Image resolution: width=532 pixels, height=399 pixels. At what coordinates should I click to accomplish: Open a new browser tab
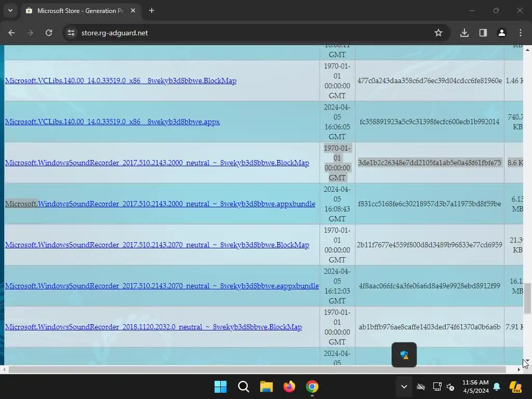pos(152,10)
